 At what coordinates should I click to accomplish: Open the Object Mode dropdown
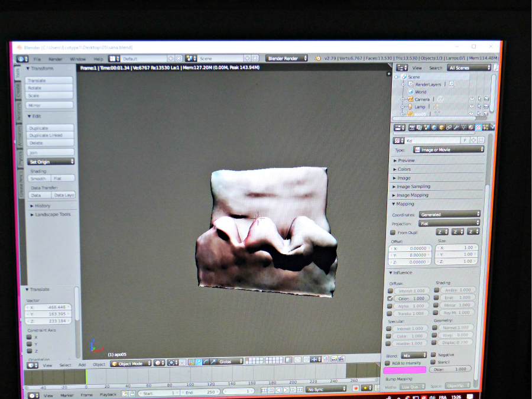click(129, 364)
